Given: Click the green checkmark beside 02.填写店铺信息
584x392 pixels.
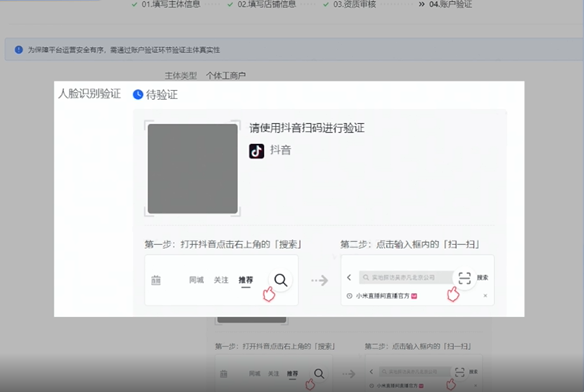Looking at the screenshot, I should click(x=231, y=4).
